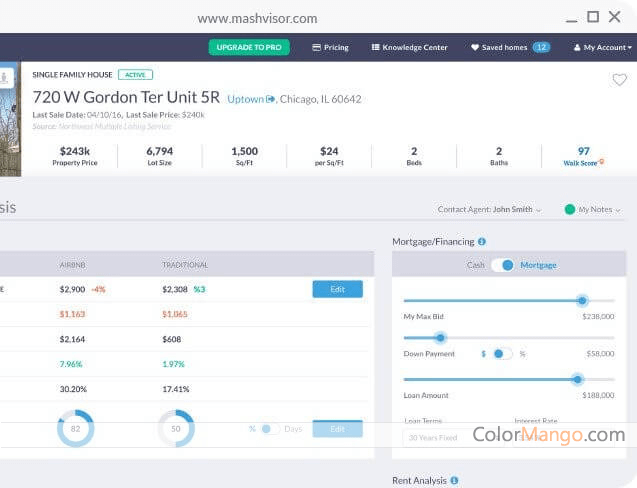Open Saved homes with the 12 badge

pos(510,47)
